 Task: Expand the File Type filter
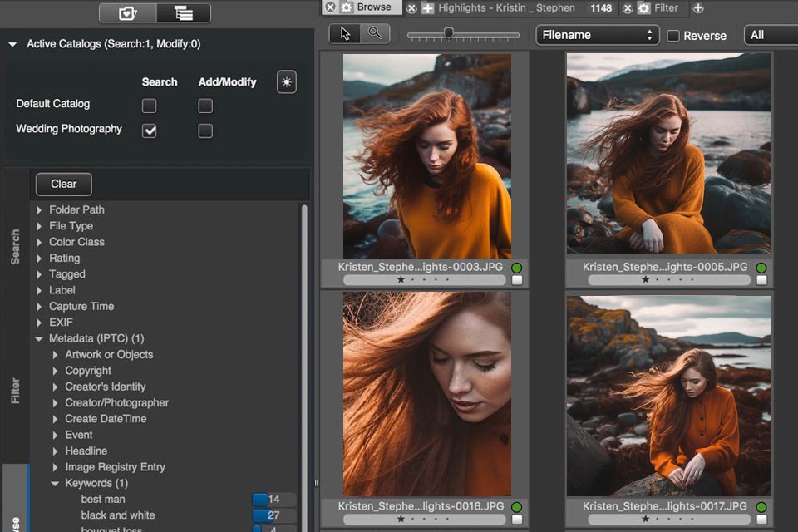coord(39,226)
